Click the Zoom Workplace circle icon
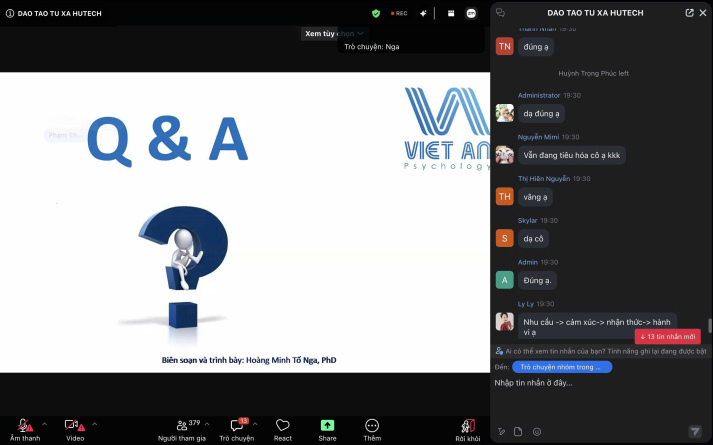Screen dimensions: 713x445 [471, 14]
